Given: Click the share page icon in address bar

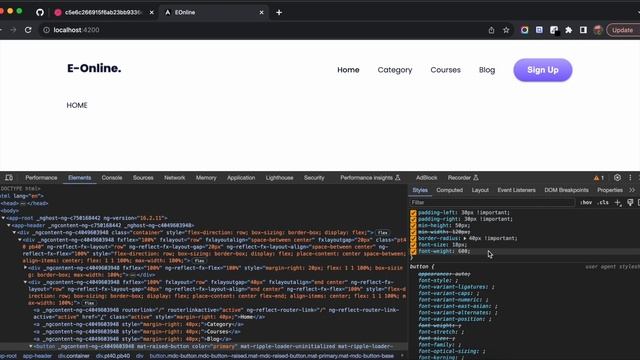Looking at the screenshot, I should point(491,30).
